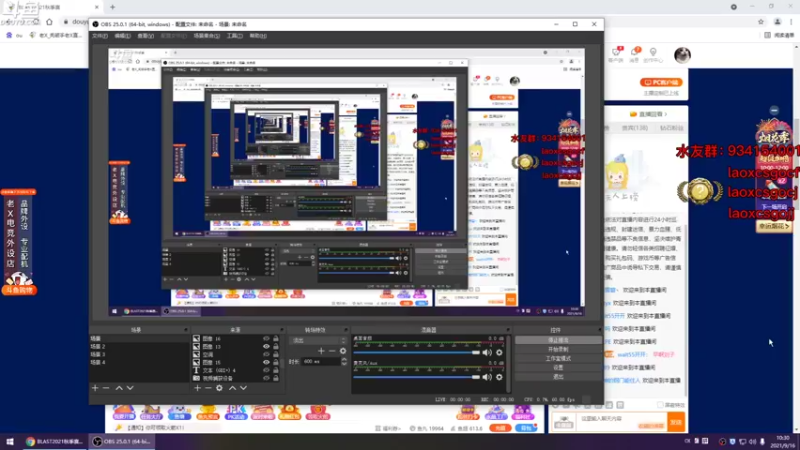Select 场景 4 in scenes list
The height and width of the screenshot is (450, 800).
point(139,362)
